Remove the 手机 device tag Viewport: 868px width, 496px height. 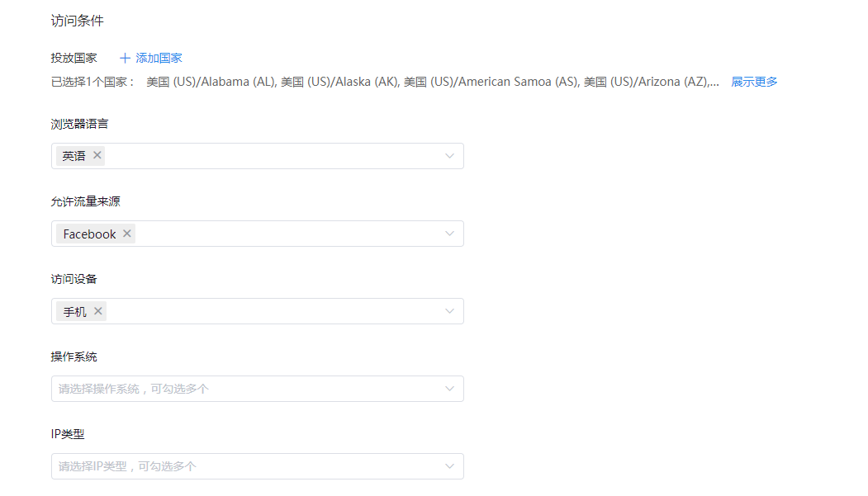point(98,311)
